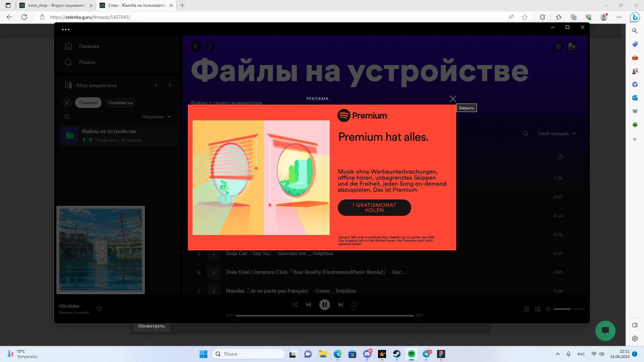Click the Windows taskbar search box
This screenshot has width=644, height=362.
[x=249, y=354]
